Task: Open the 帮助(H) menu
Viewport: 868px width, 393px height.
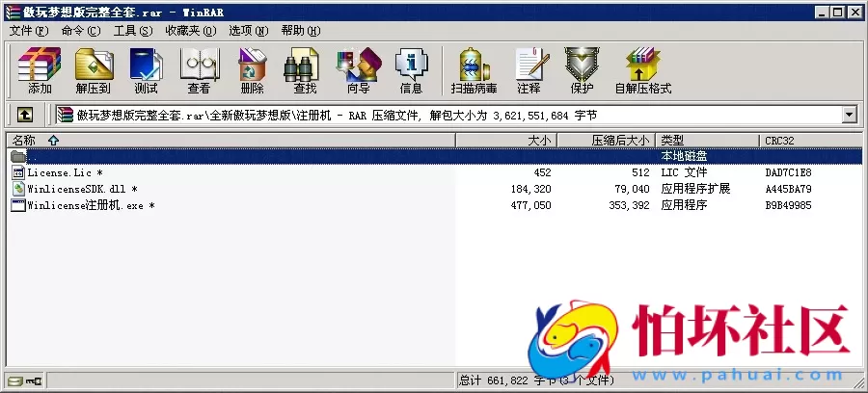Action: pos(301,31)
